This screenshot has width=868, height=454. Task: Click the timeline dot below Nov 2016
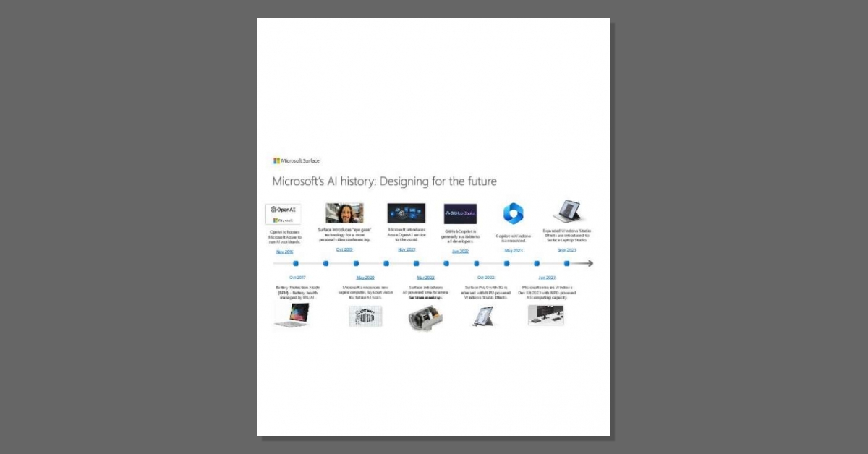point(296,263)
